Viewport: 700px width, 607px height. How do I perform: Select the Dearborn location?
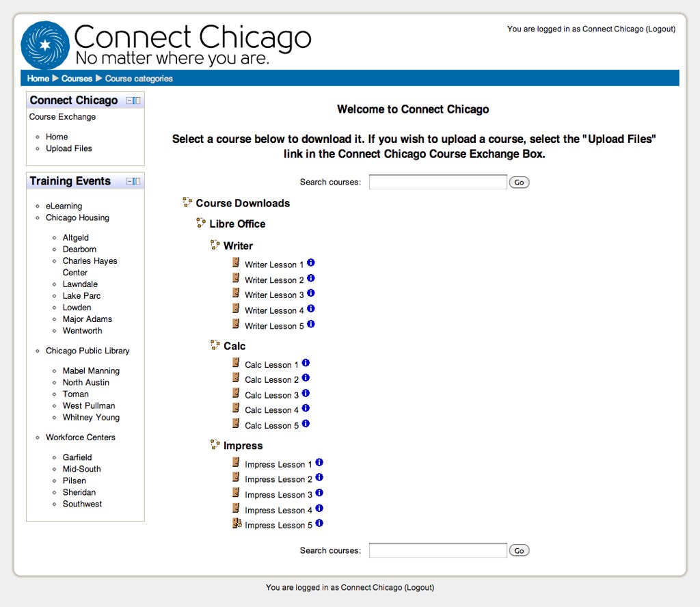[79, 249]
